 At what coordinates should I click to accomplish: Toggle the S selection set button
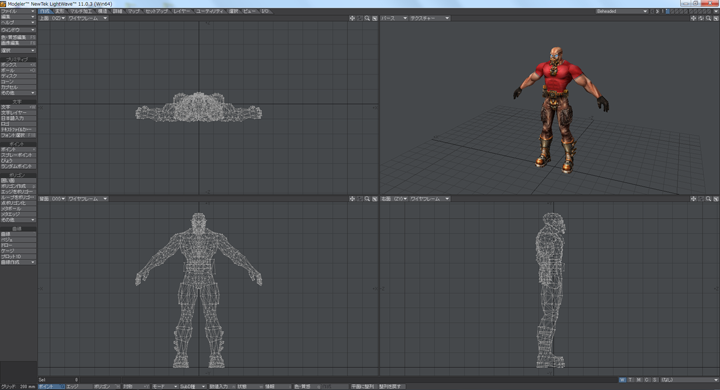pyautogui.click(x=655, y=380)
